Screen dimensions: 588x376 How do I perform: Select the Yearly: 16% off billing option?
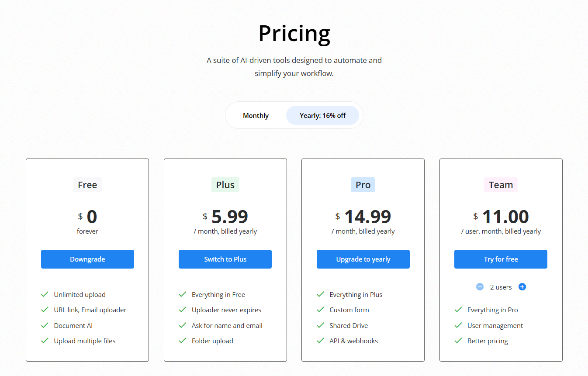tap(322, 115)
